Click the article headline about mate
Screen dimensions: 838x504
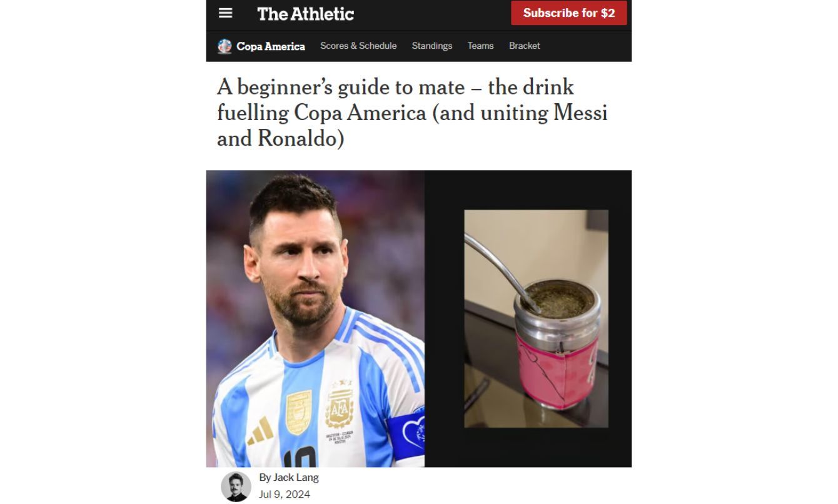[x=412, y=113]
